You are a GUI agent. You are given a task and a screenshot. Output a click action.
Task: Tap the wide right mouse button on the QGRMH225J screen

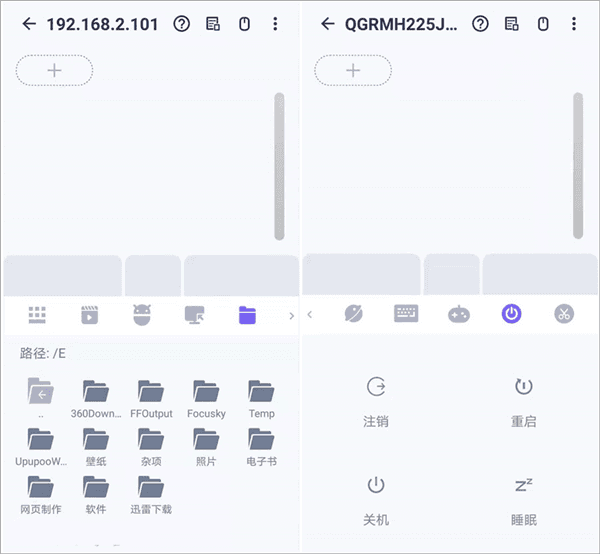[x=540, y=274]
